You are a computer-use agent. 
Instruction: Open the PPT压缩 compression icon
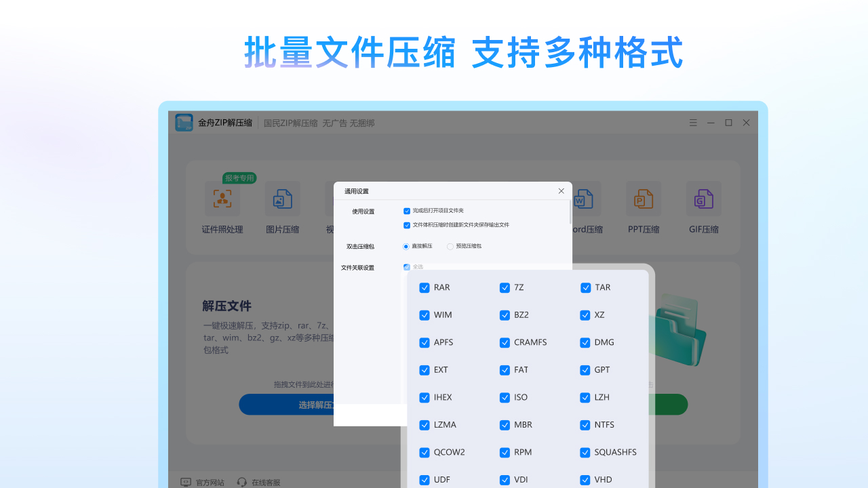coord(643,199)
